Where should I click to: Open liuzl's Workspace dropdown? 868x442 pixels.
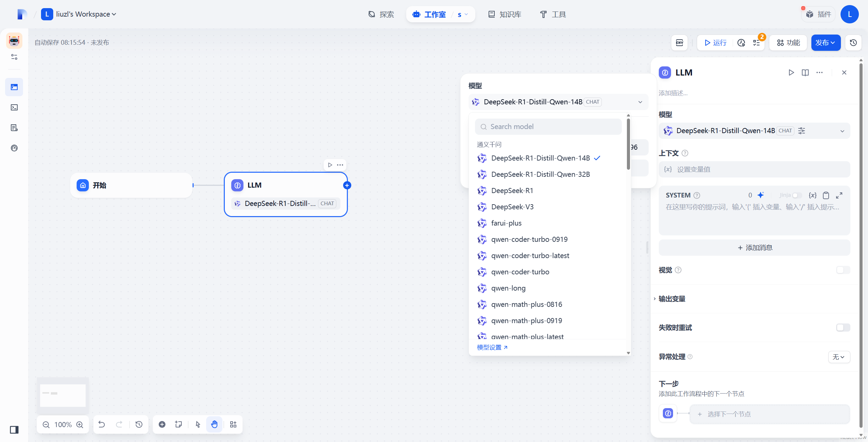point(79,14)
